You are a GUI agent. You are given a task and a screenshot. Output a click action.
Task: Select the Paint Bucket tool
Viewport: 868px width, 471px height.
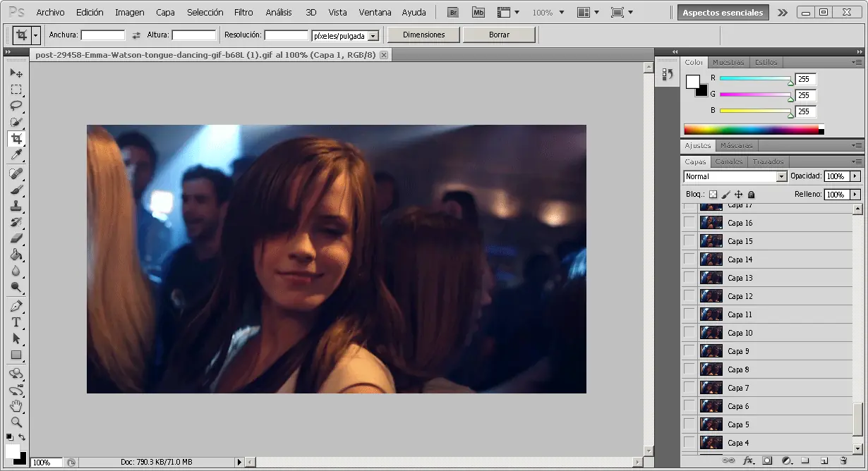(16, 255)
